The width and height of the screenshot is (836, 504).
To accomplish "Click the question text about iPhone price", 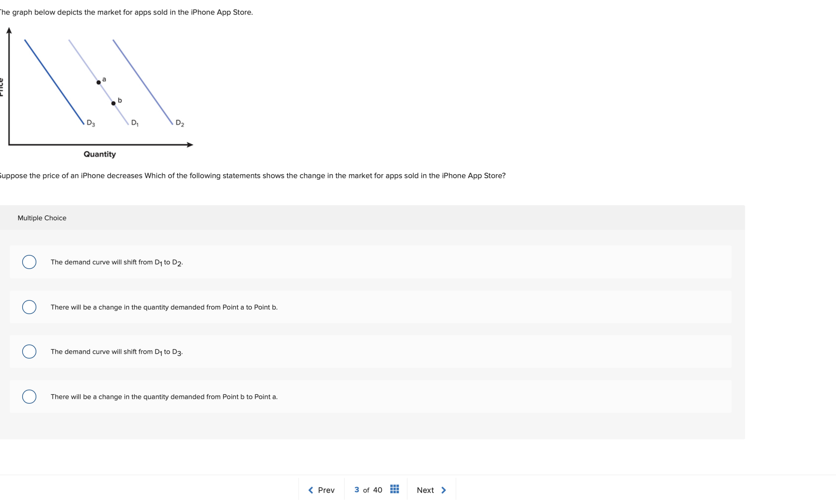I will [x=253, y=176].
